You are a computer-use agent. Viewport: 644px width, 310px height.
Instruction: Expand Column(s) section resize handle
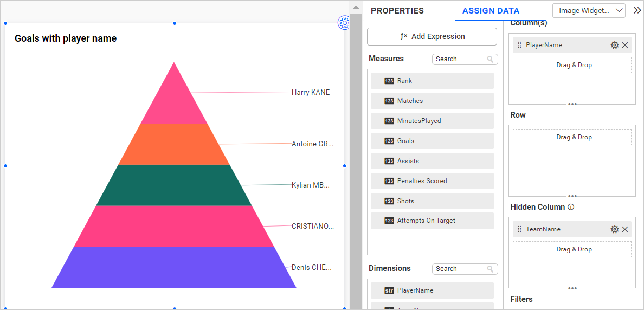(x=572, y=104)
